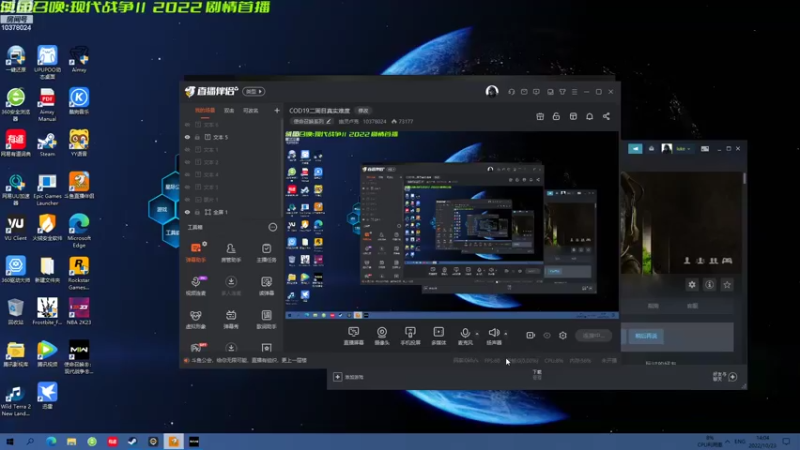Toggle visibility eye of 图片 1 layer
Screen dimensions: 800x450
tap(187, 199)
